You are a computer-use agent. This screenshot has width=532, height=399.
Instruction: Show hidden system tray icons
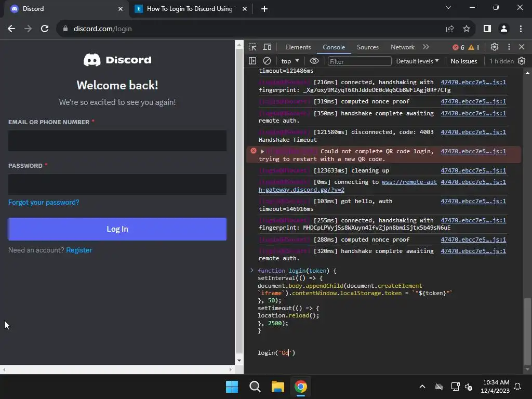pyautogui.click(x=422, y=387)
